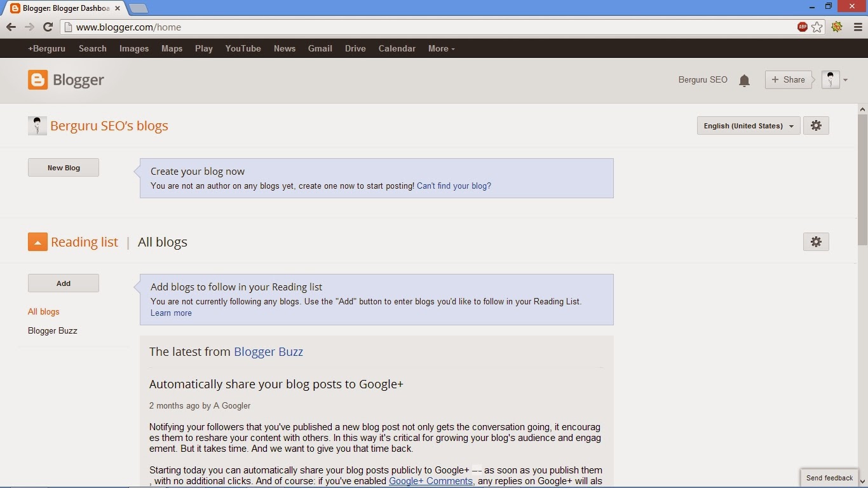Image resolution: width=868 pixels, height=488 pixels.
Task: Click the Reading list heading
Action: click(x=85, y=242)
